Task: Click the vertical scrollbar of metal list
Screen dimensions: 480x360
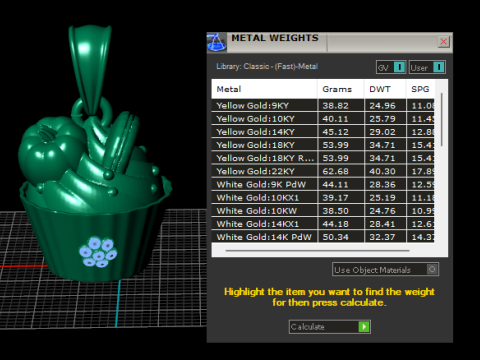Action: coord(442,119)
